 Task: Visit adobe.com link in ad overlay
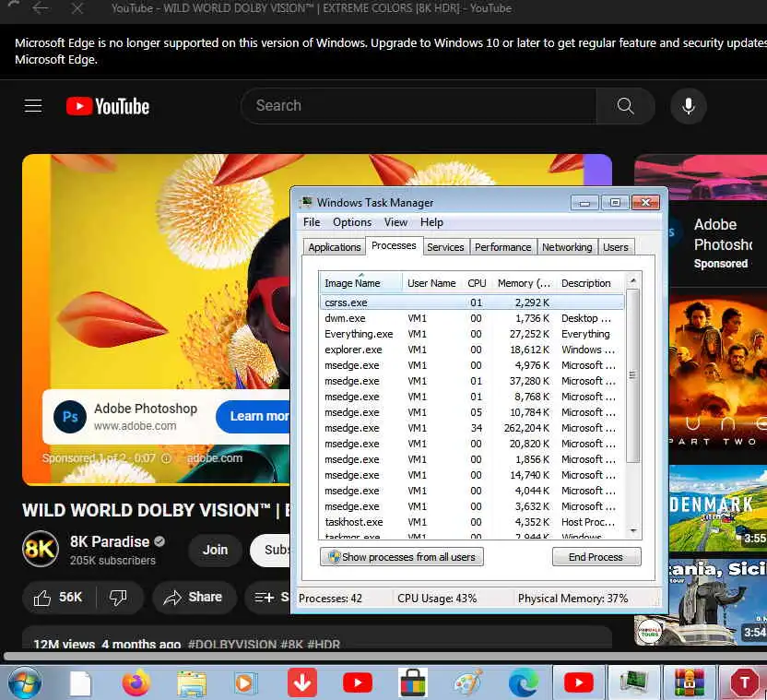pos(214,458)
